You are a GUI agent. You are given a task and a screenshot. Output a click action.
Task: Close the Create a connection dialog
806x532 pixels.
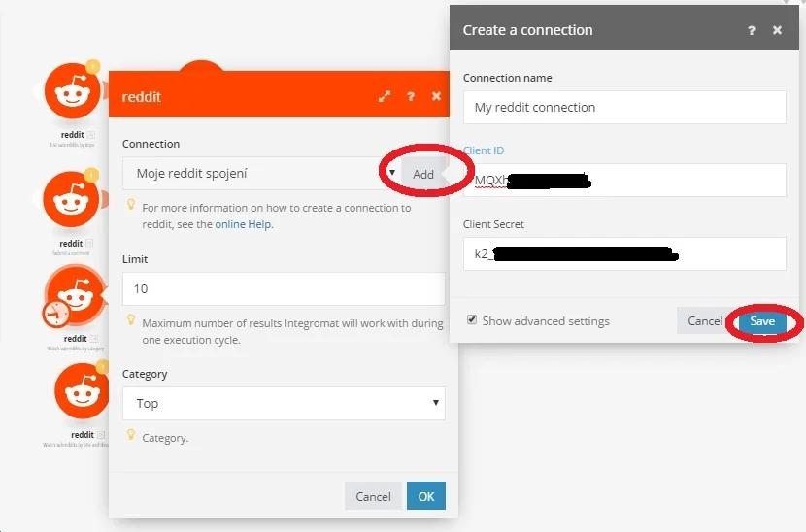(x=777, y=30)
